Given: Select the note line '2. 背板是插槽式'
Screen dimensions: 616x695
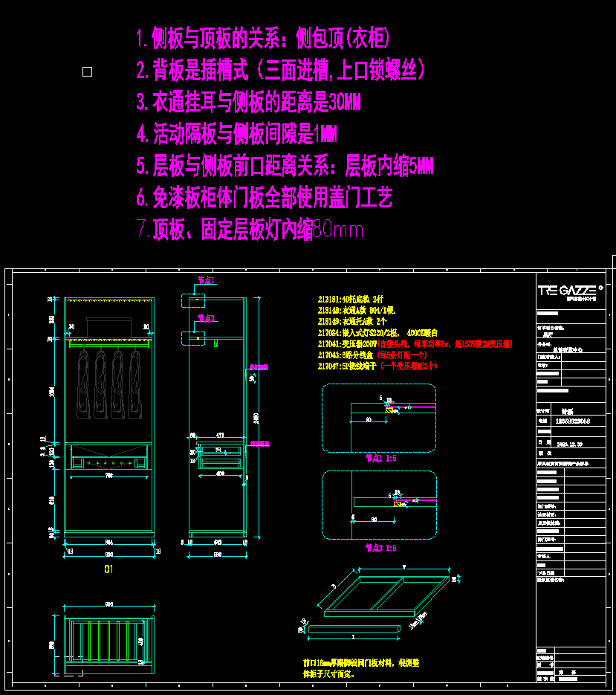Looking at the screenshot, I should pyautogui.click(x=280, y=70).
